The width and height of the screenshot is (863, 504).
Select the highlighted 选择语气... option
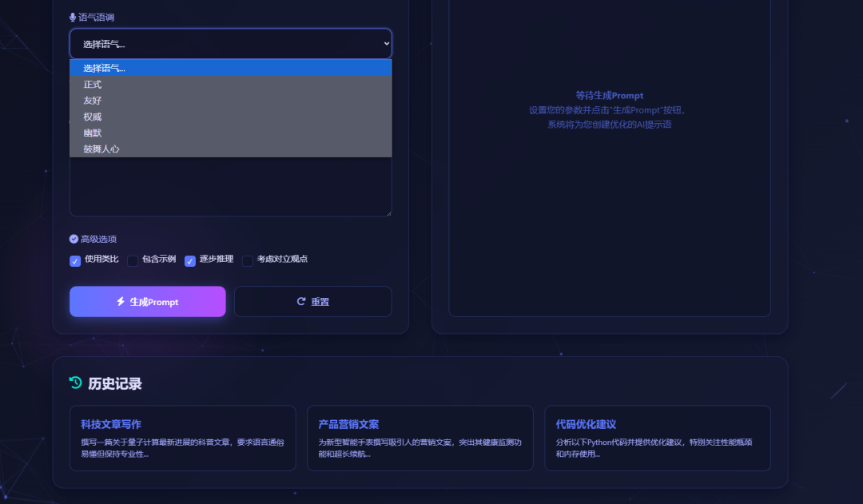coord(231,68)
